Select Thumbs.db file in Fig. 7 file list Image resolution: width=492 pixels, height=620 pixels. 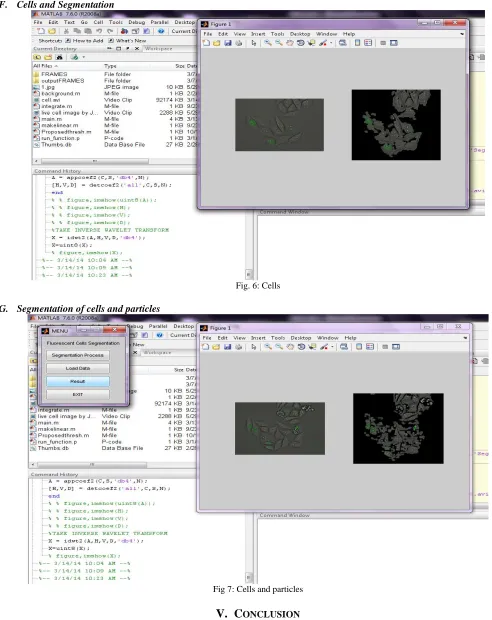[113, 448]
